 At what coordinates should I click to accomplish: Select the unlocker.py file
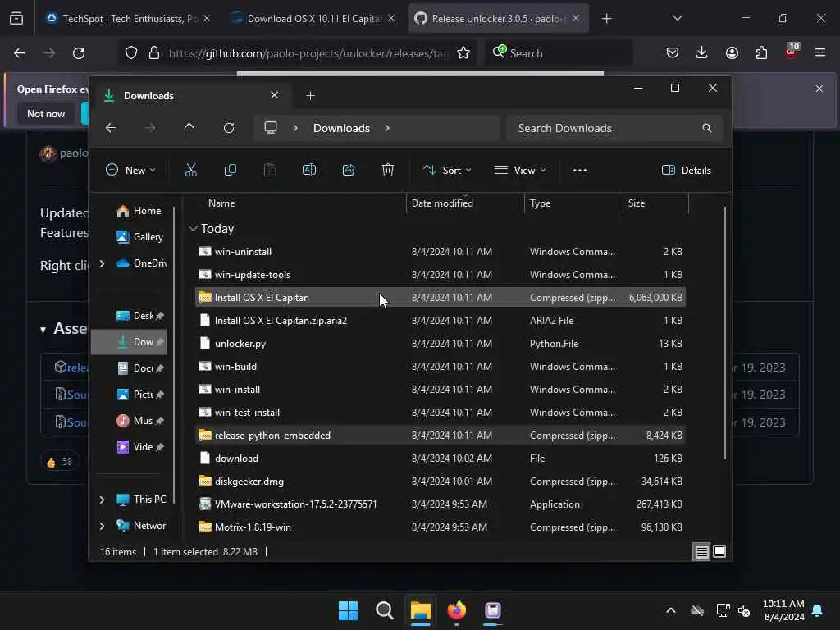click(441, 344)
